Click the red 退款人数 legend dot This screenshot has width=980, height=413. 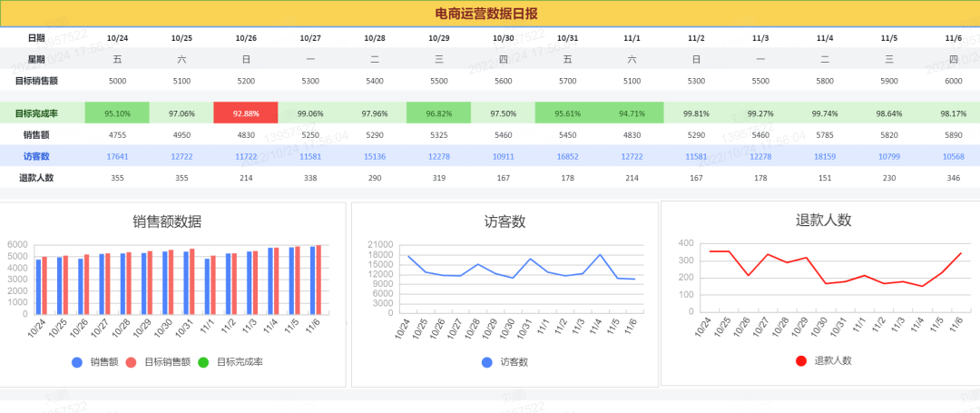point(801,360)
